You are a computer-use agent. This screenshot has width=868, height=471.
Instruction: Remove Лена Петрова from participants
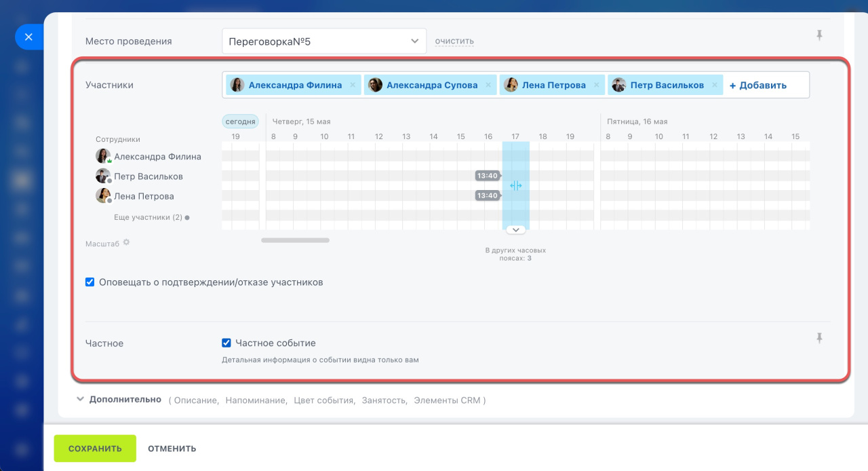597,86
